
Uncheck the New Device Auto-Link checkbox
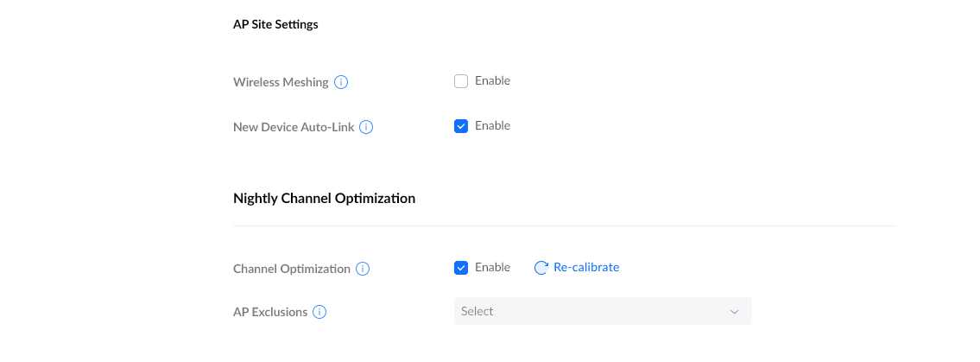point(461,126)
